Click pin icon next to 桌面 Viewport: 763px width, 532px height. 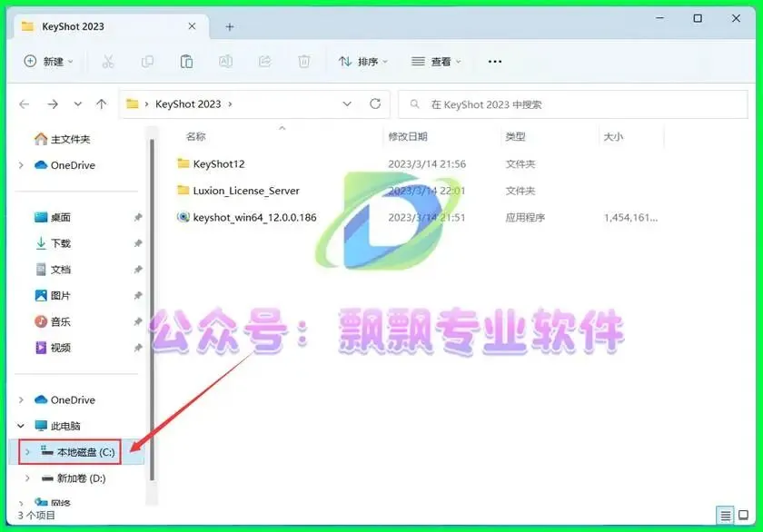(138, 217)
